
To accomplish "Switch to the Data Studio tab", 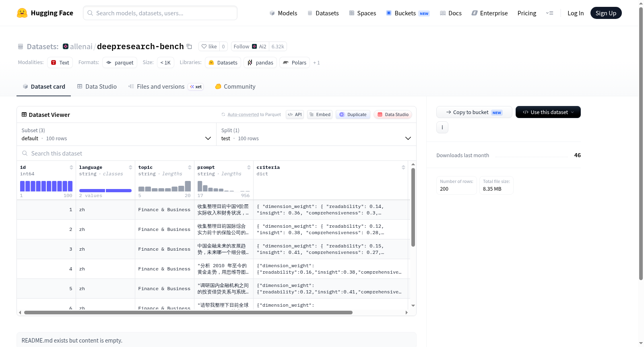I will [97, 87].
